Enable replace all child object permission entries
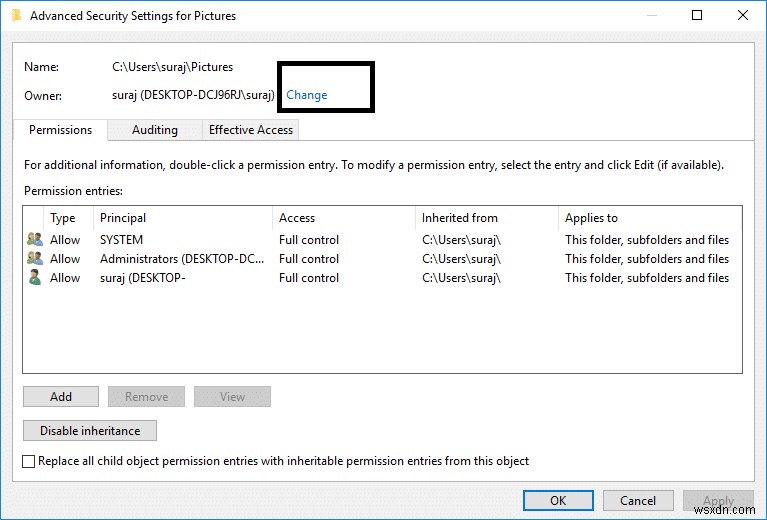This screenshot has width=767, height=520. 29,462
